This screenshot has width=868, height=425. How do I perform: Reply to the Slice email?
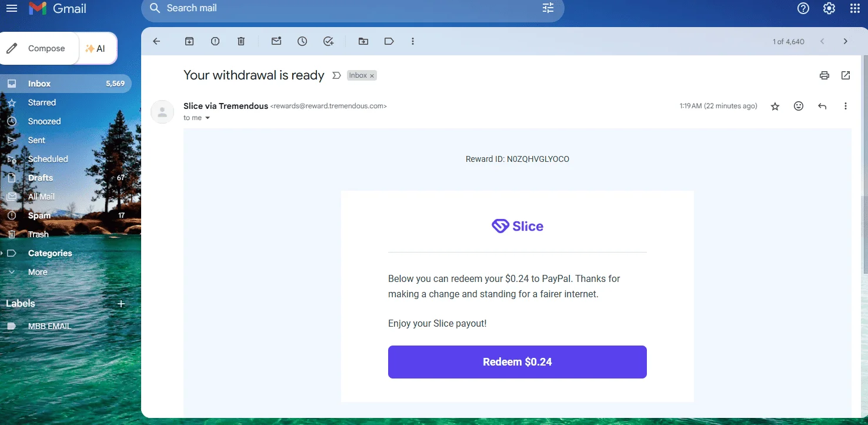[822, 106]
